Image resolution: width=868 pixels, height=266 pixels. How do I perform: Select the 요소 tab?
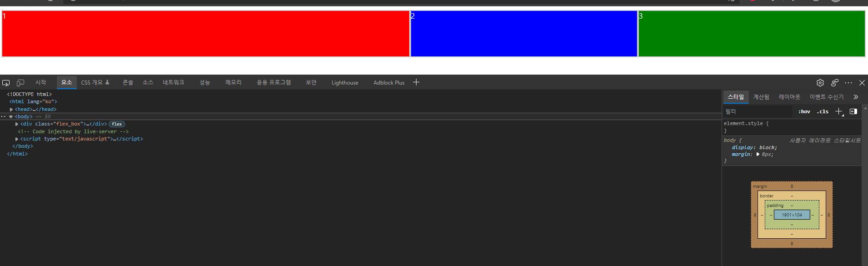point(67,82)
